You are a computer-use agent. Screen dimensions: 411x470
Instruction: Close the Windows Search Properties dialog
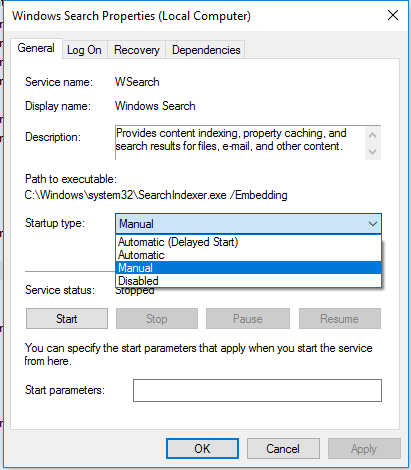393,15
